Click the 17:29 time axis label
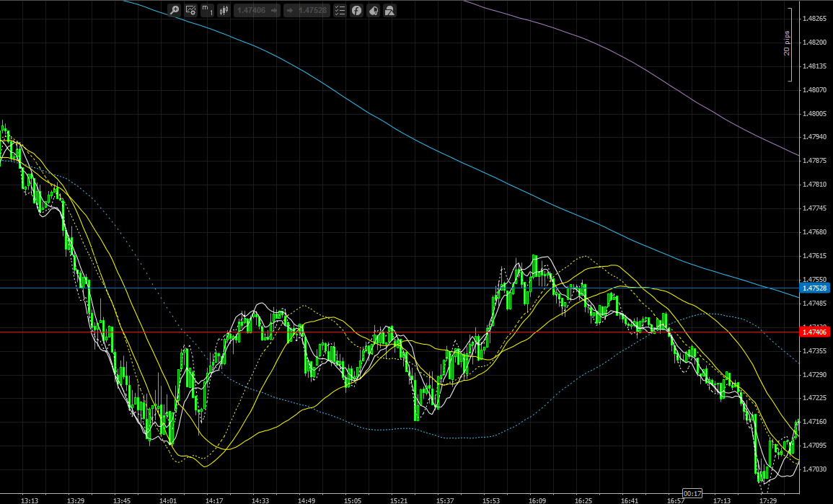Image resolution: width=833 pixels, height=504 pixels. coord(768,500)
